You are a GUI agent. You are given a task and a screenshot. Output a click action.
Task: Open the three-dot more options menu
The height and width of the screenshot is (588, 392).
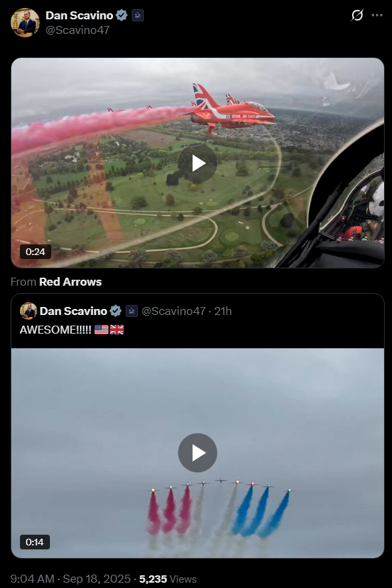(x=377, y=15)
